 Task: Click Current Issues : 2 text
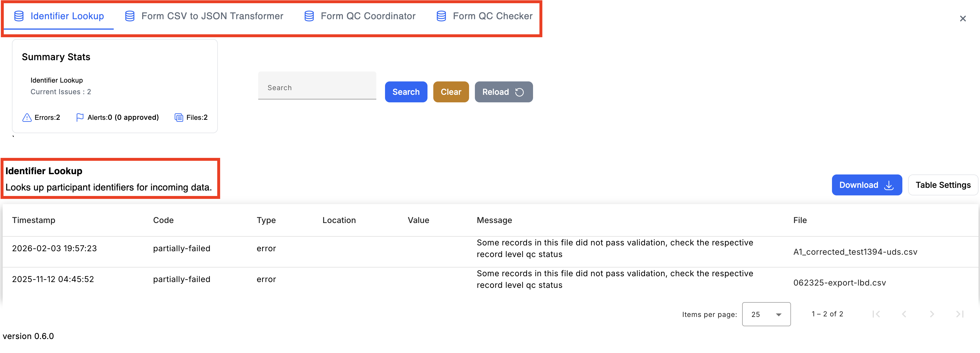(60, 92)
